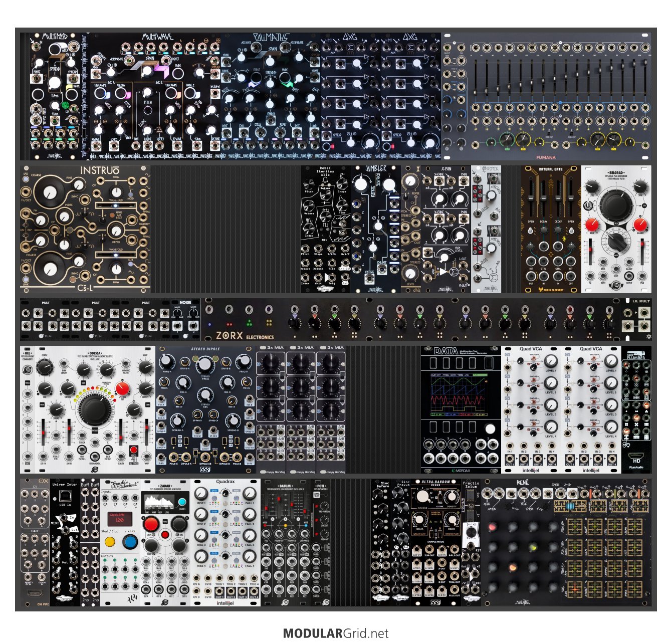The width and height of the screenshot is (672, 644).
Task: Click the Noise Engineering logo on Debel Iteritas Alia
Action: tap(326, 289)
